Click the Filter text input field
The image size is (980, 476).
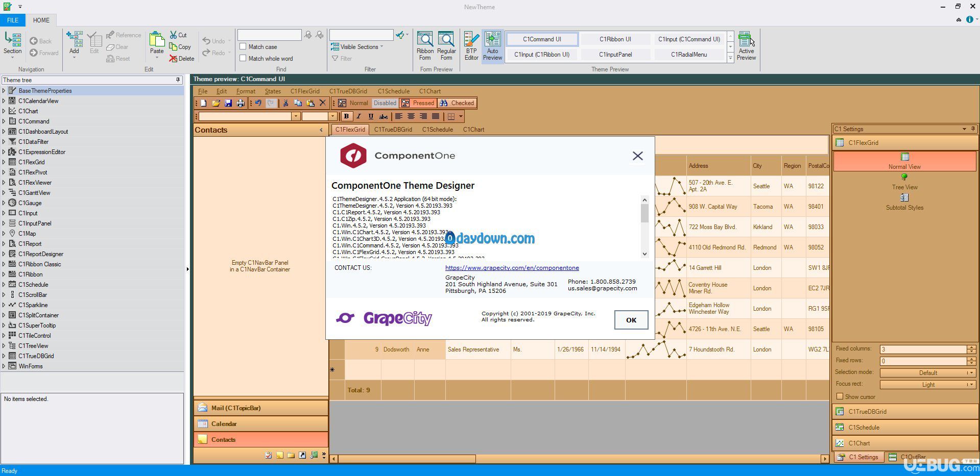pos(362,35)
